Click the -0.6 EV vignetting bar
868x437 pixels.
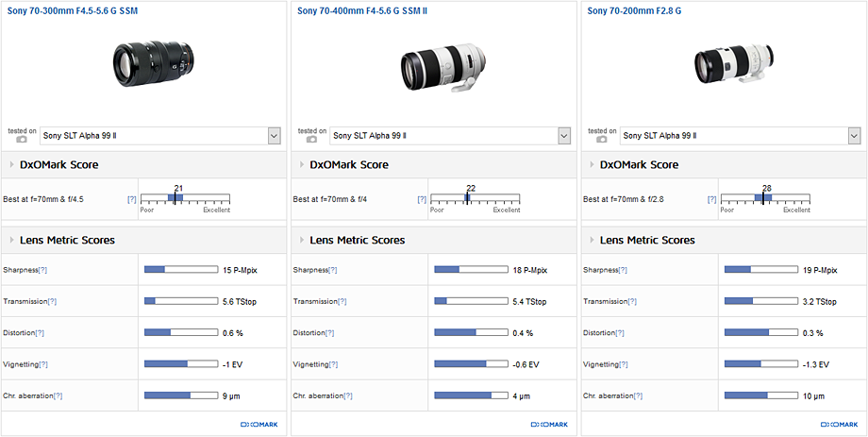click(471, 364)
